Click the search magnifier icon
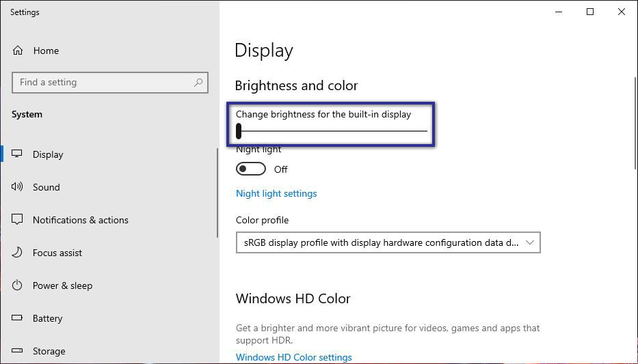The height and width of the screenshot is (364, 638). click(198, 83)
